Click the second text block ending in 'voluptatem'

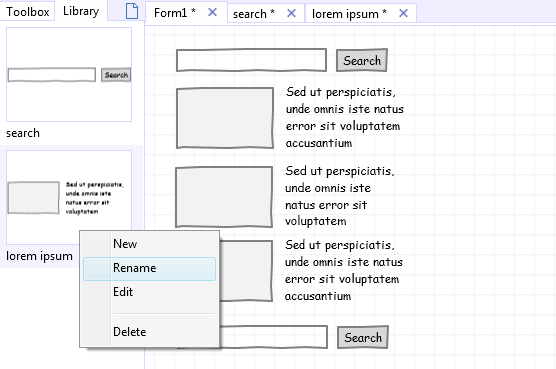tap(340, 196)
